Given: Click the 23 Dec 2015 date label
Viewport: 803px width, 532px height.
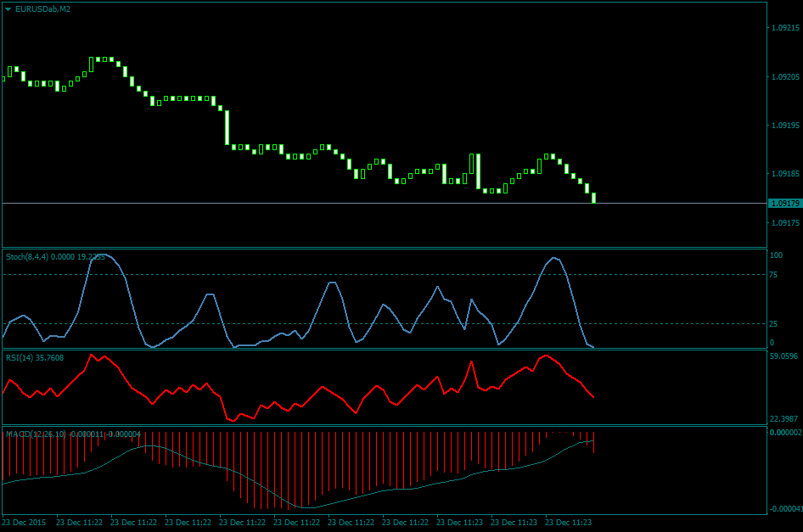Looking at the screenshot, I should point(24,523).
